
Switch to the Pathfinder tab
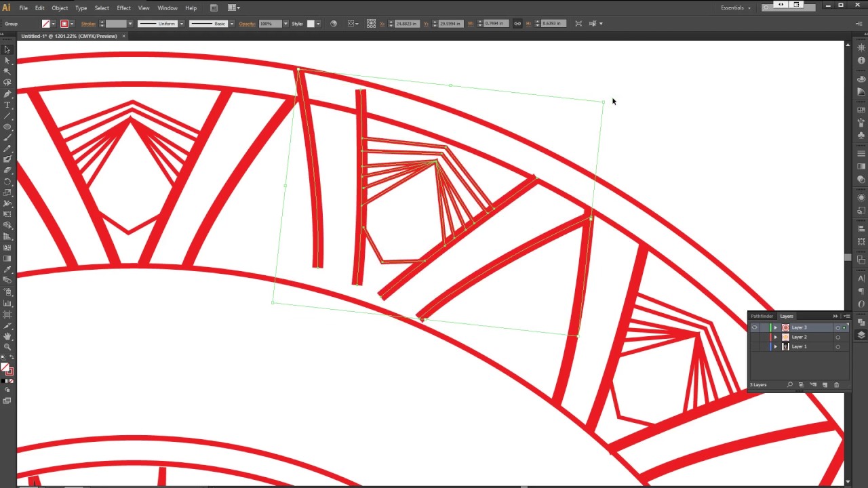point(762,316)
